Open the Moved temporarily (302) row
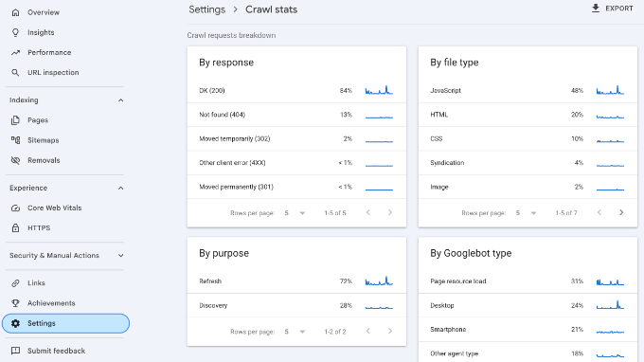The image size is (644, 362). (x=296, y=139)
